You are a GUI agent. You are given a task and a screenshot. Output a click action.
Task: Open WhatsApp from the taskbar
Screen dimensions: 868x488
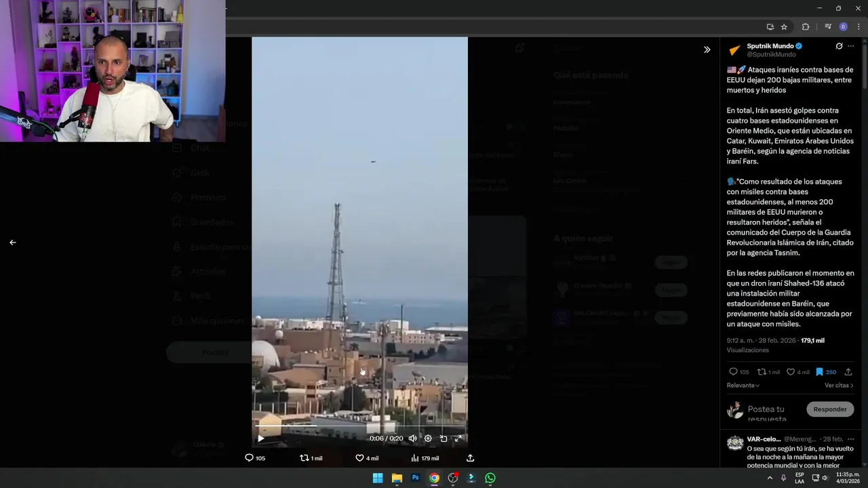click(490, 478)
